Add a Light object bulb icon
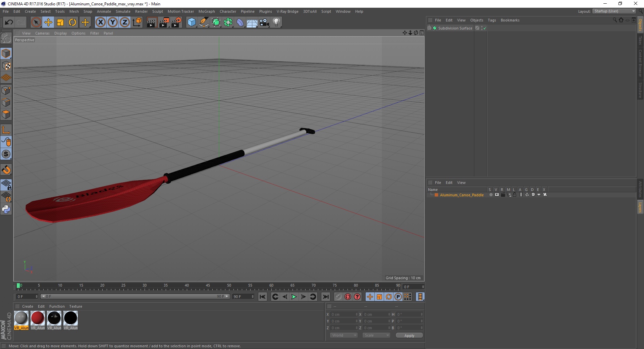This screenshot has height=349, width=644. click(276, 22)
